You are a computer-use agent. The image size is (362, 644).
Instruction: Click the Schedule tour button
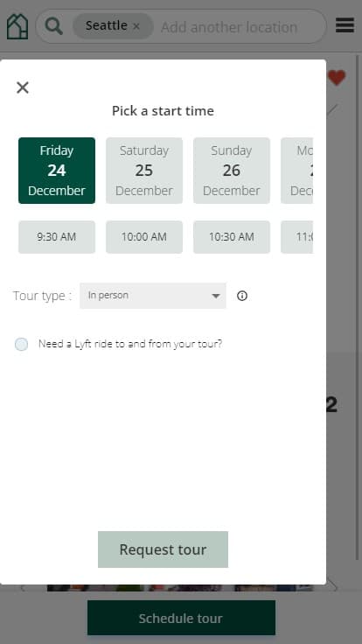click(x=181, y=618)
